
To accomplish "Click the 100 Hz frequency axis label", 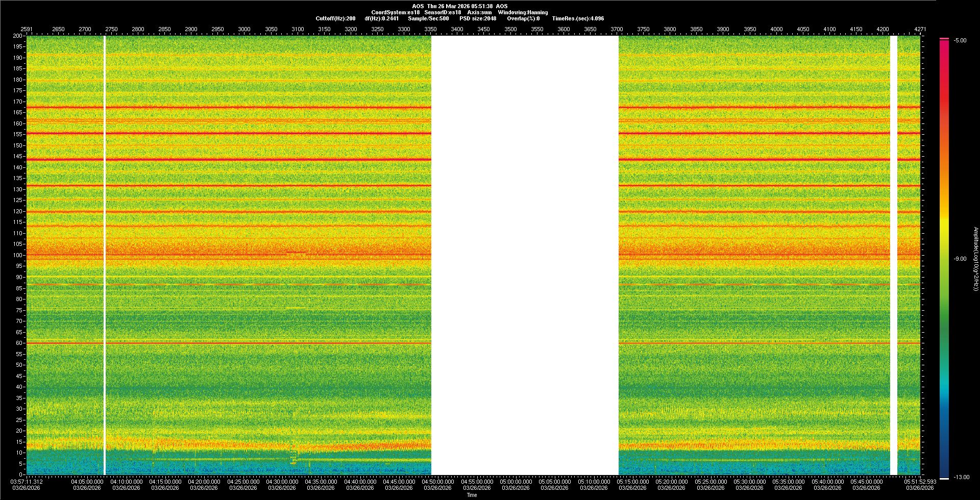I will coord(18,255).
